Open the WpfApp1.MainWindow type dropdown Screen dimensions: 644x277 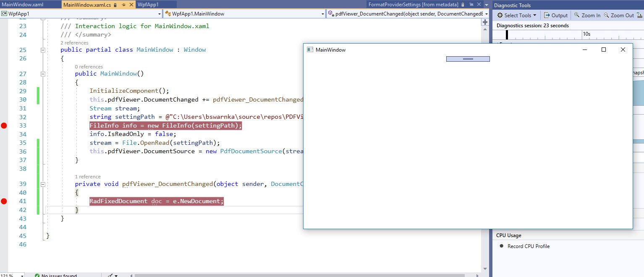pyautogui.click(x=244, y=14)
